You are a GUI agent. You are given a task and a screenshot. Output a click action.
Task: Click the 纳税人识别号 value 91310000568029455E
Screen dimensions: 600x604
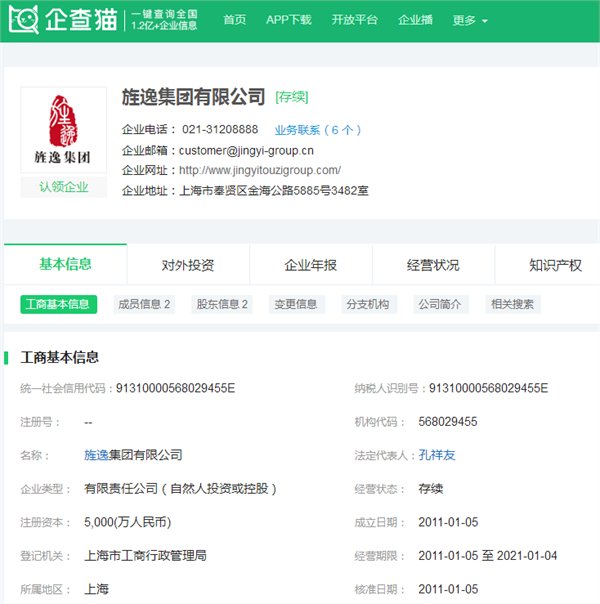pyautogui.click(x=488, y=388)
